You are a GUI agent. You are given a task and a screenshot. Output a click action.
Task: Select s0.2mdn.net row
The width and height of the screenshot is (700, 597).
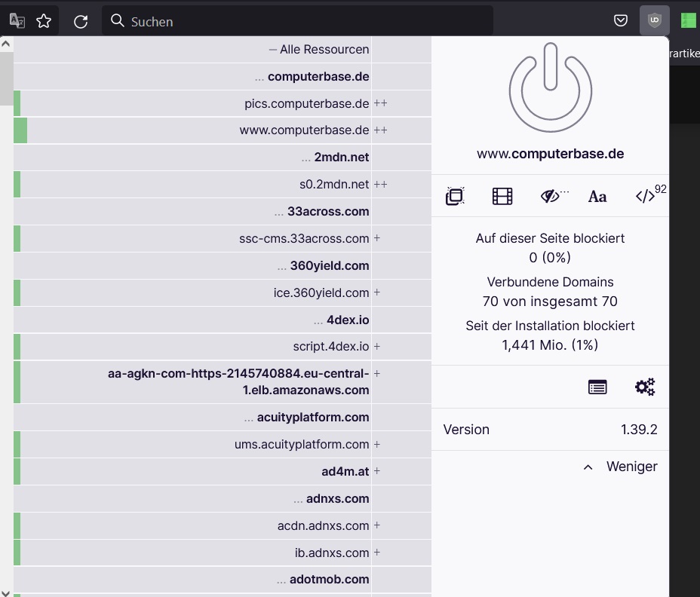point(223,184)
